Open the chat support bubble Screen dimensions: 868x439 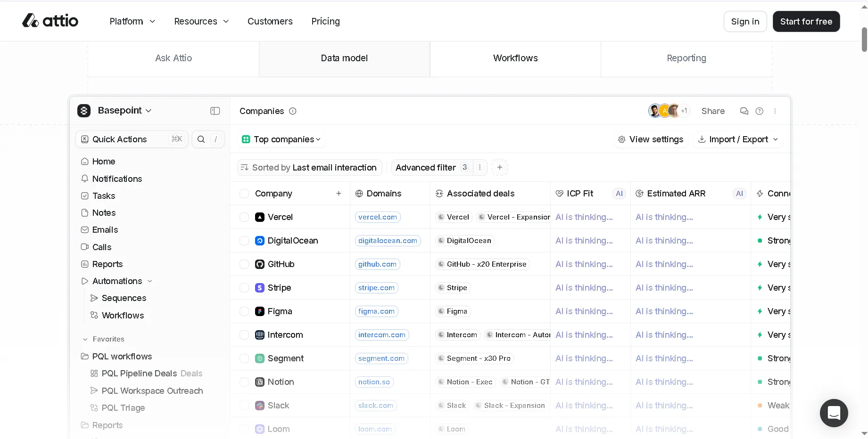(834, 413)
